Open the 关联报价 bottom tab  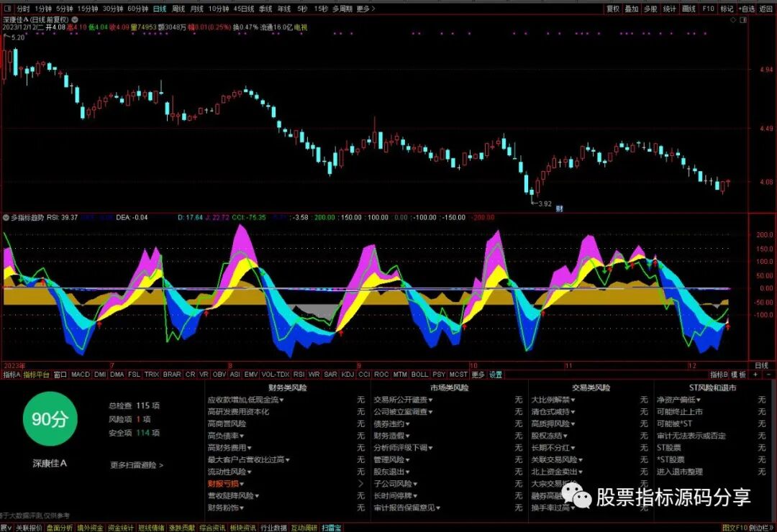29,528
